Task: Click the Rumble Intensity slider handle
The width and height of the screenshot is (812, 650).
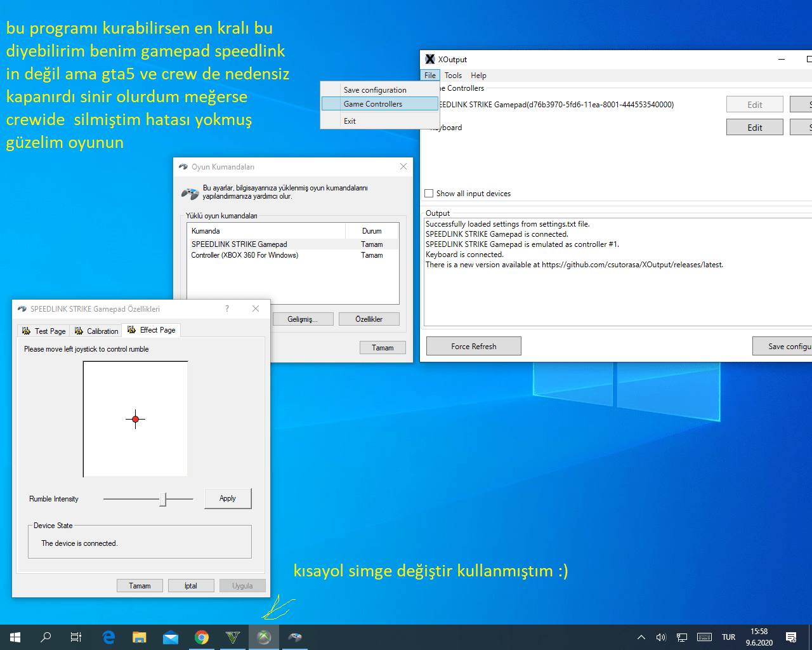Action: (163, 499)
